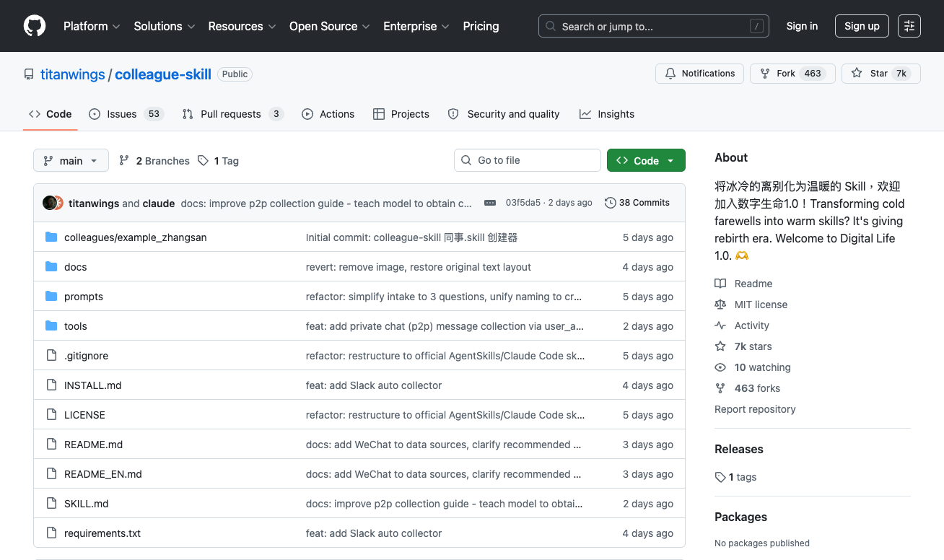Expand the main branch selector

pos(71,160)
